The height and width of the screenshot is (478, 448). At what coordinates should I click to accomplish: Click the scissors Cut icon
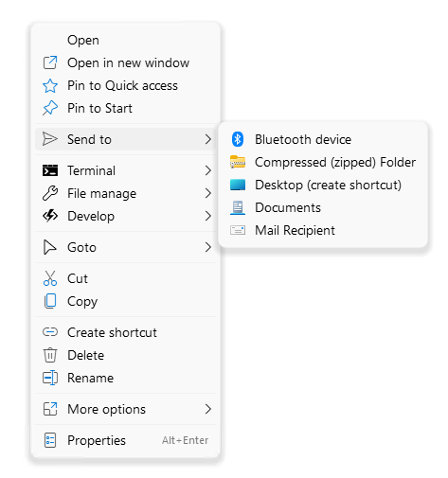[x=50, y=278]
